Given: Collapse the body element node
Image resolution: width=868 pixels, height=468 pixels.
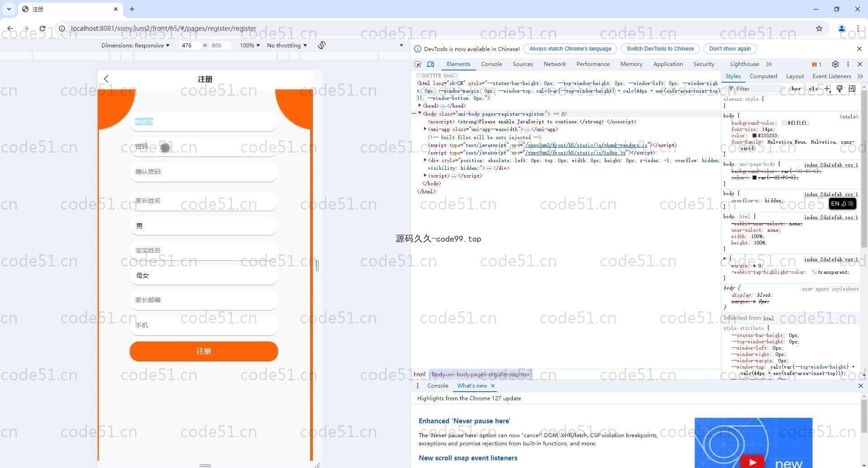Looking at the screenshot, I should point(420,113).
